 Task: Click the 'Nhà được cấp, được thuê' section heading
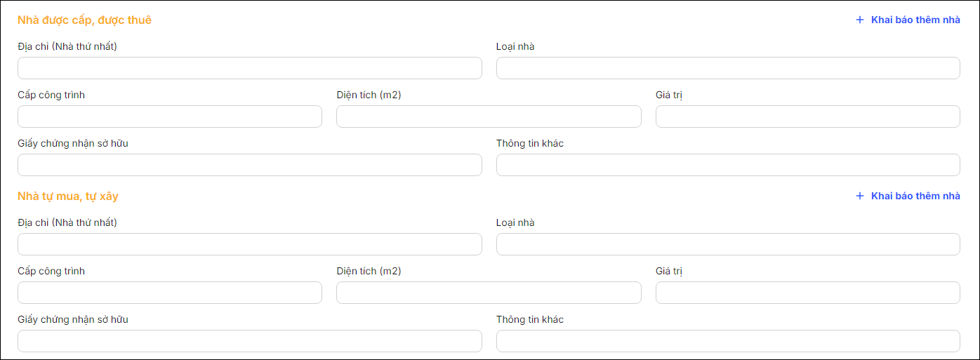point(84,20)
